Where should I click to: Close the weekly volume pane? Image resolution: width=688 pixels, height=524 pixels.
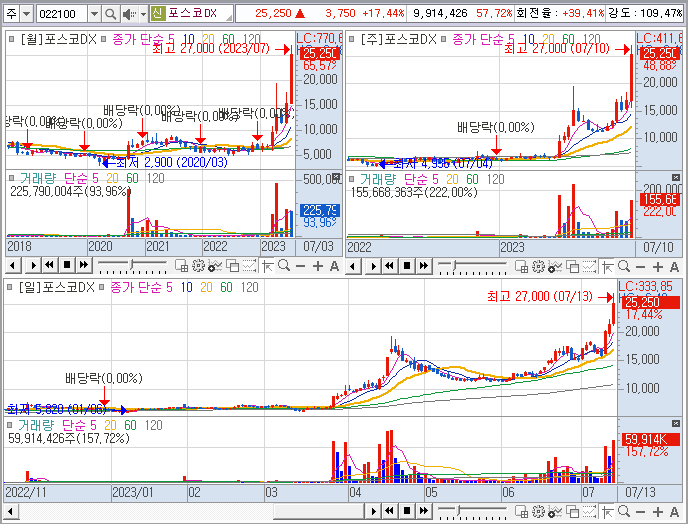coord(676,177)
